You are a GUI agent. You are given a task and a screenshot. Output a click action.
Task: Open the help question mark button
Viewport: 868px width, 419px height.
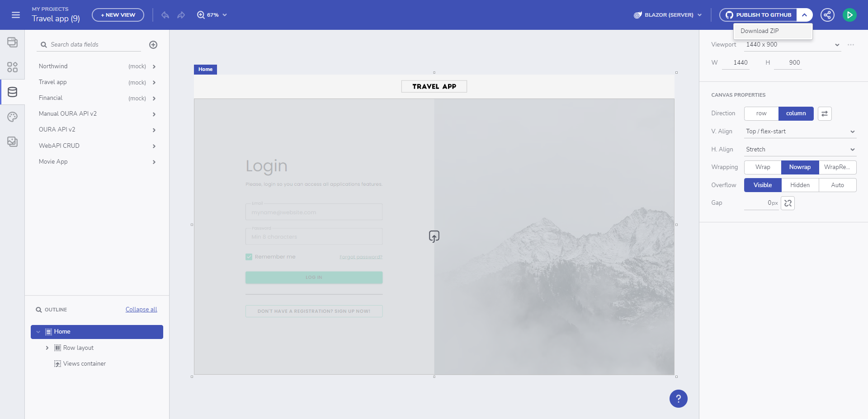click(678, 399)
